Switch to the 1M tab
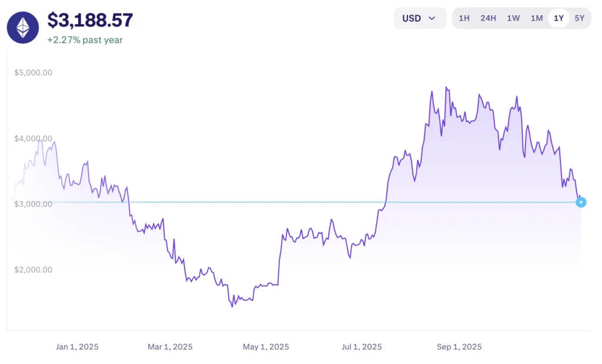Image resolution: width=602 pixels, height=364 pixels. (x=536, y=18)
